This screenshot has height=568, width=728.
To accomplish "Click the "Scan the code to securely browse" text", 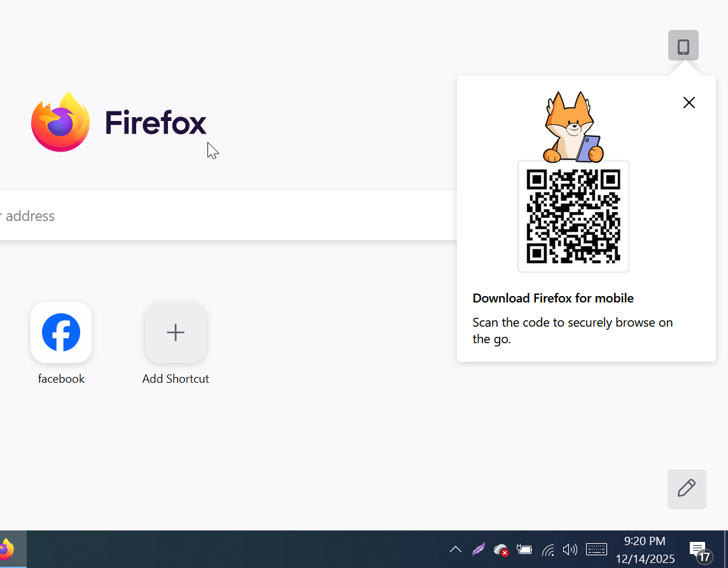I will point(573,330).
